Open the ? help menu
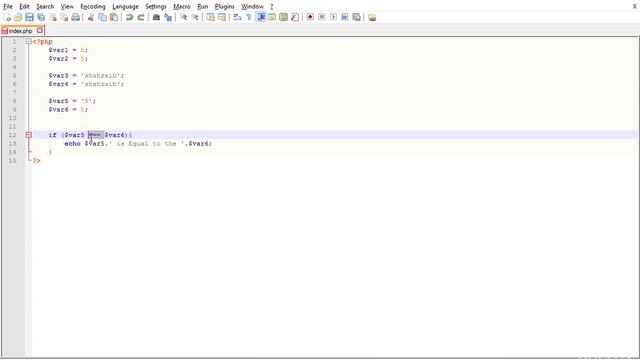 click(271, 7)
